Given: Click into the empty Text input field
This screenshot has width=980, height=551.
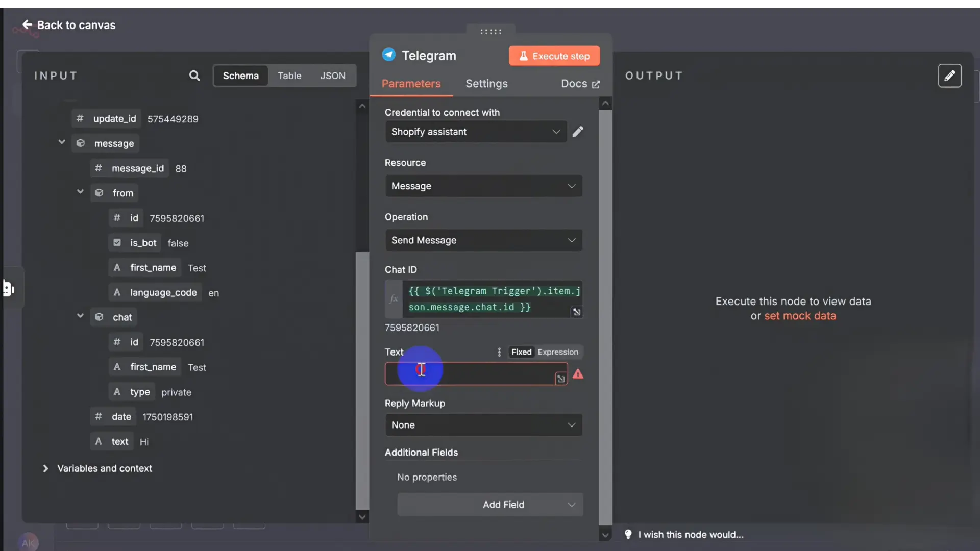Looking at the screenshot, I should [475, 374].
